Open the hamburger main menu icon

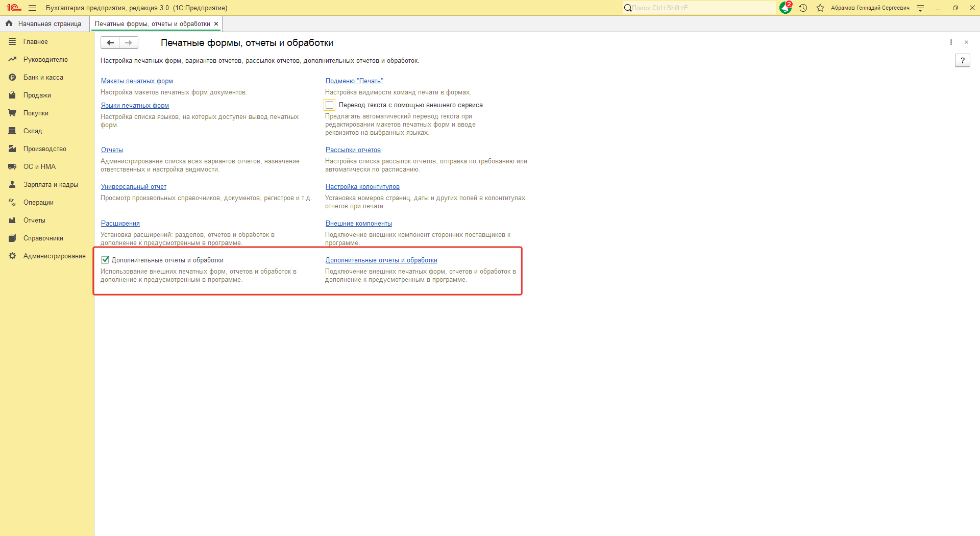click(x=32, y=8)
